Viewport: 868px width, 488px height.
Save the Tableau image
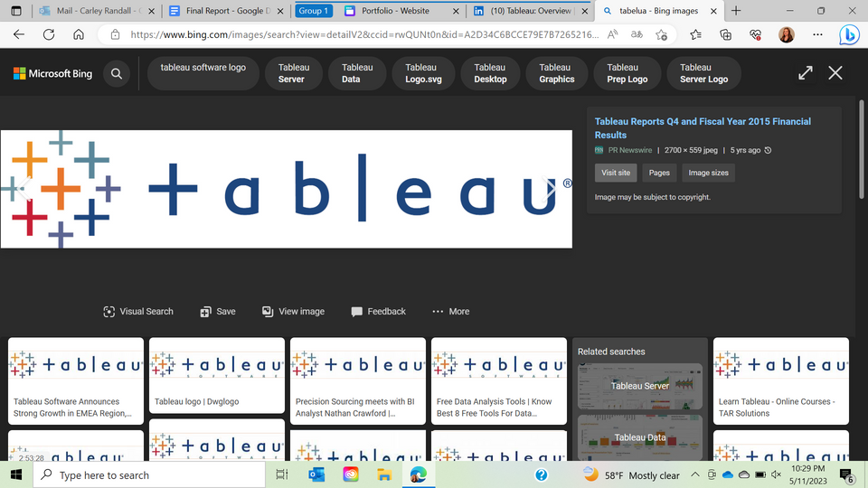coord(218,312)
